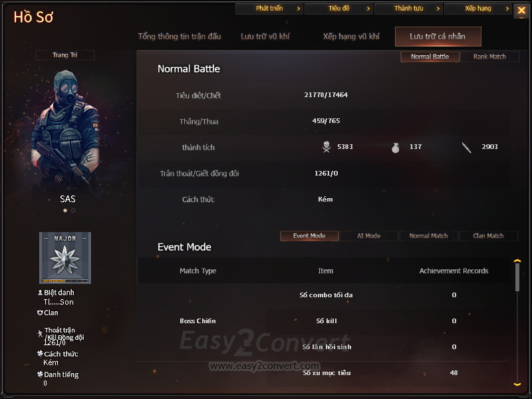Screen dimensions: 532x399
Task: Open the Tổng thông tin trận đấu tab
Action: (179, 37)
